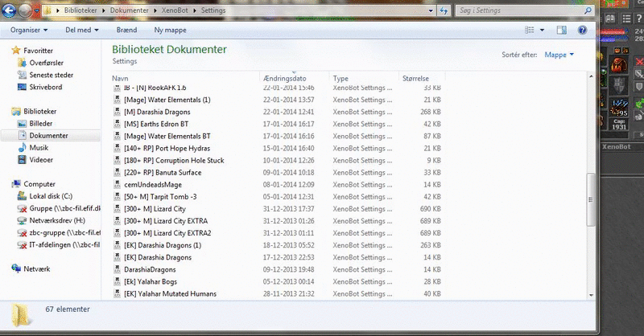644x336 pixels.
Task: Click the file list vertical scrollbar thumb
Action: coord(591,199)
